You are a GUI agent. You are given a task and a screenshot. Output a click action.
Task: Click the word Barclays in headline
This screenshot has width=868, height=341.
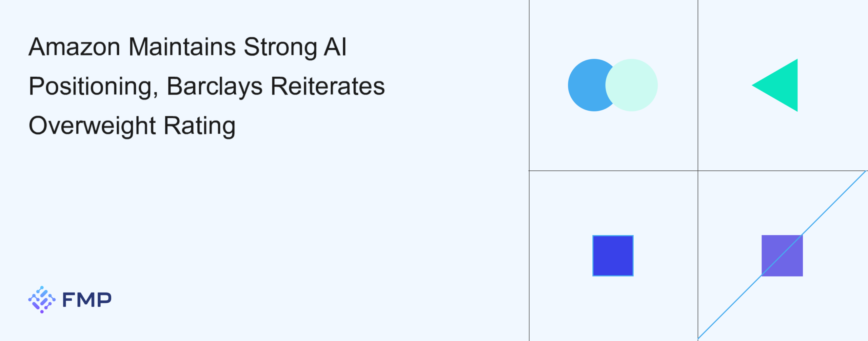tap(215, 86)
